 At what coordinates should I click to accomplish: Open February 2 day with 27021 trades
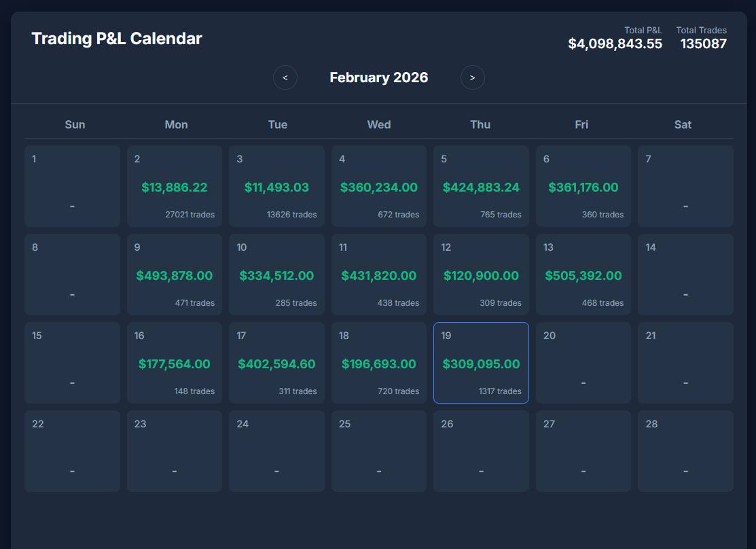[x=175, y=186]
